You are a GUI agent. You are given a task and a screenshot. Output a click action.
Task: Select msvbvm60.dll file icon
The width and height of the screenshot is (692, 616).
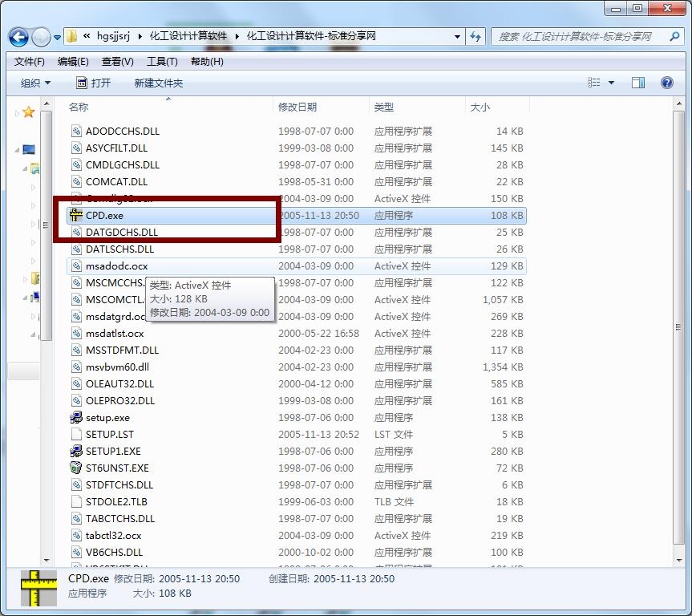(76, 367)
